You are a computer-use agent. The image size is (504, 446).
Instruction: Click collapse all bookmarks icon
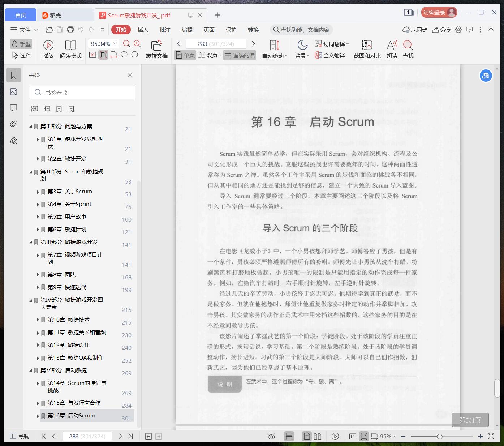tap(47, 109)
